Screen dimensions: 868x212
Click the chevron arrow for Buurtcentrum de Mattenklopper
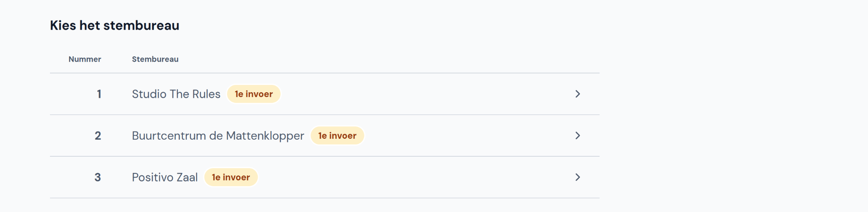tap(577, 135)
